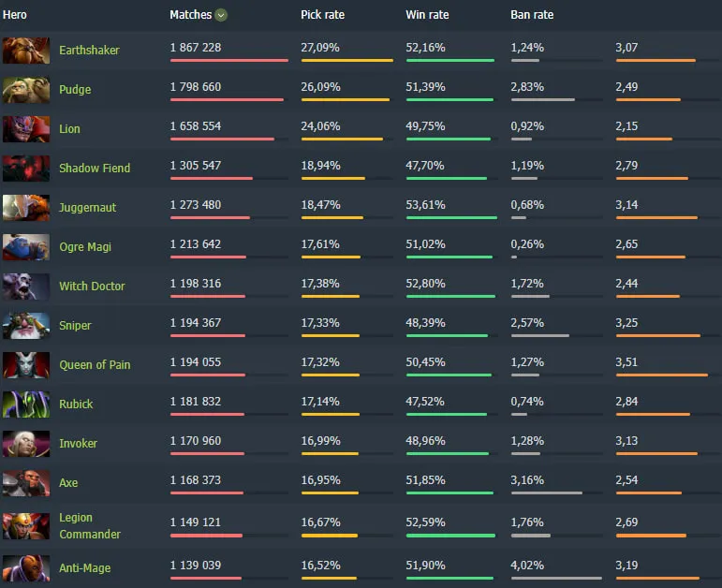Click the Earthshaker hero portrait
This screenshot has width=722, height=588.
pos(26,51)
